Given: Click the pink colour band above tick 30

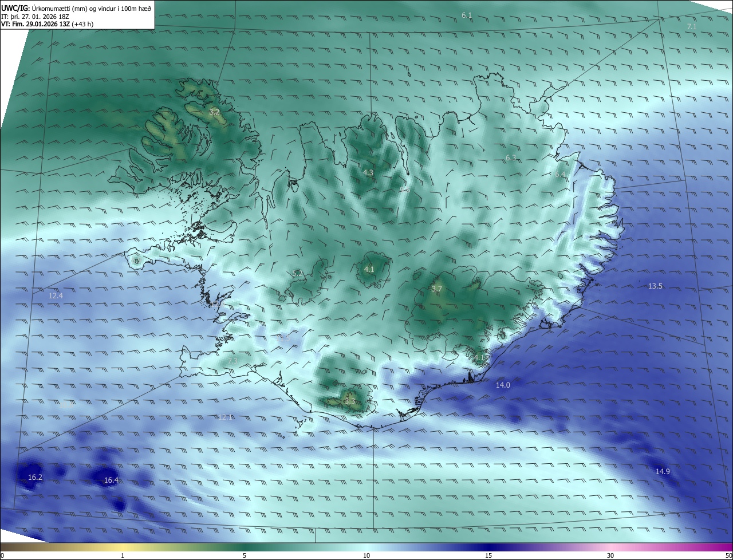Looking at the screenshot, I should coord(610,547).
